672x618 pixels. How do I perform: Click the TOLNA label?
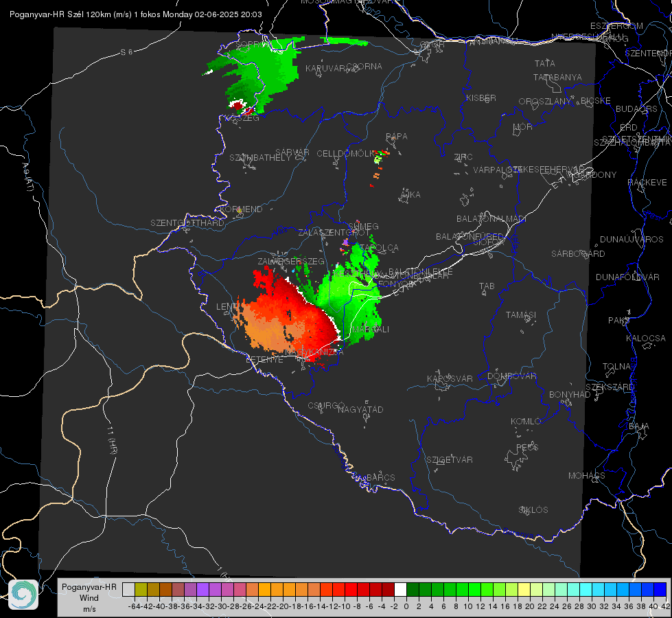(x=616, y=367)
